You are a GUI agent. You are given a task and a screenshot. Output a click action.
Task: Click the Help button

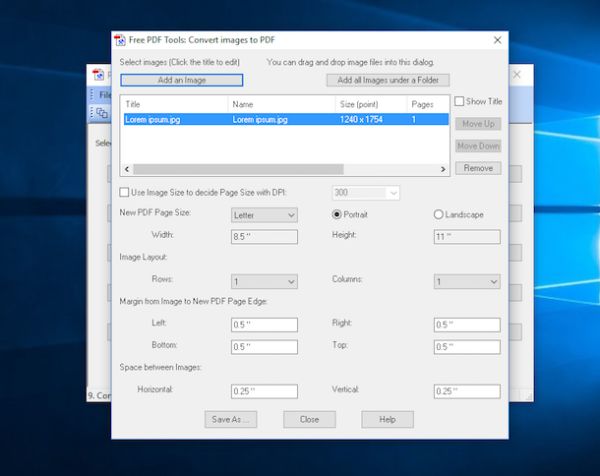[x=387, y=420]
